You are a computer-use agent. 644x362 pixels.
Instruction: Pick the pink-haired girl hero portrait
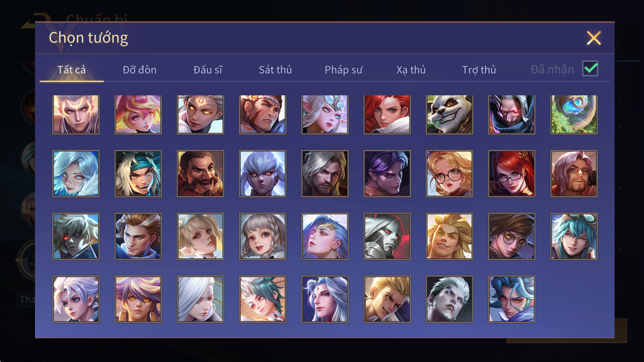138,114
